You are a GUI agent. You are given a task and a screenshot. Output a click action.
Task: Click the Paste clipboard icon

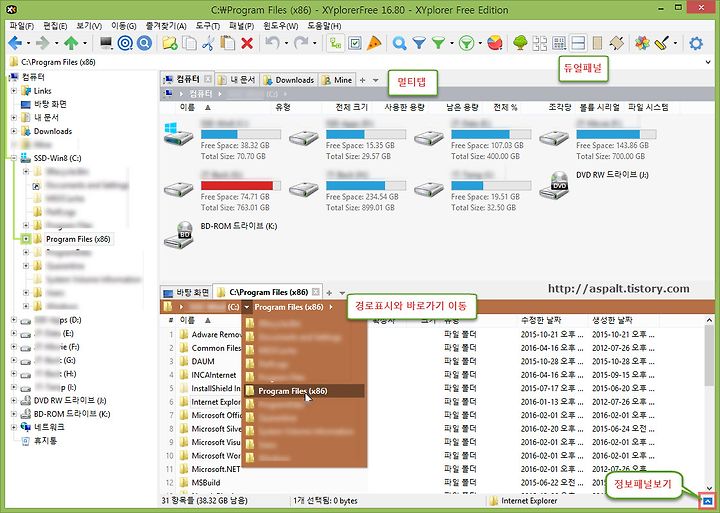coord(228,44)
